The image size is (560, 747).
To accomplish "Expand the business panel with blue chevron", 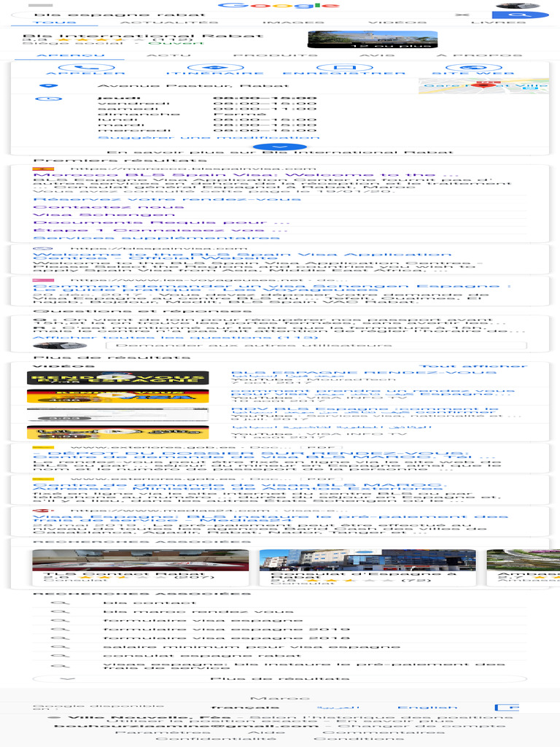I will (x=279, y=147).
